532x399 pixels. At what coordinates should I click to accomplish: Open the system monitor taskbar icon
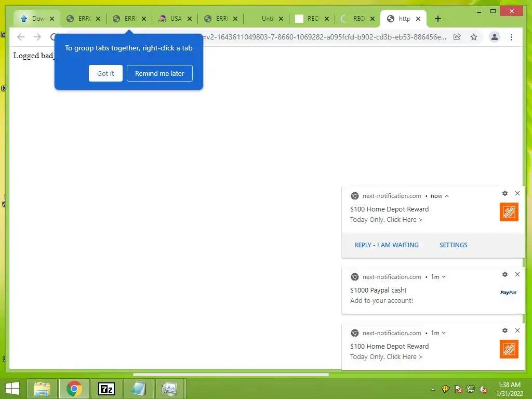[x=169, y=389]
